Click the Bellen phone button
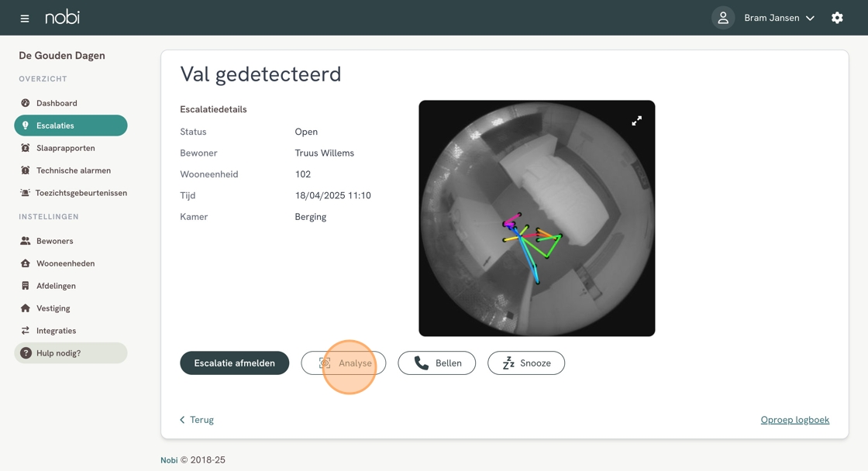This screenshot has height=471, width=868. click(437, 363)
